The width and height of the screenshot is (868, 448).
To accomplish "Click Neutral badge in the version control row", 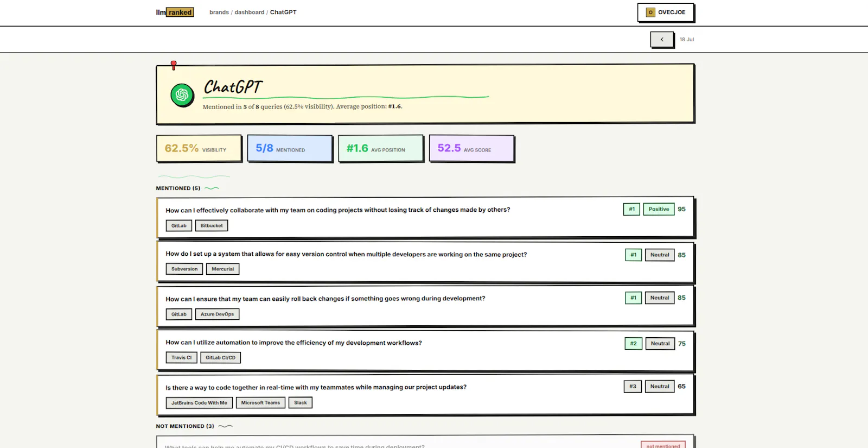I will point(660,255).
